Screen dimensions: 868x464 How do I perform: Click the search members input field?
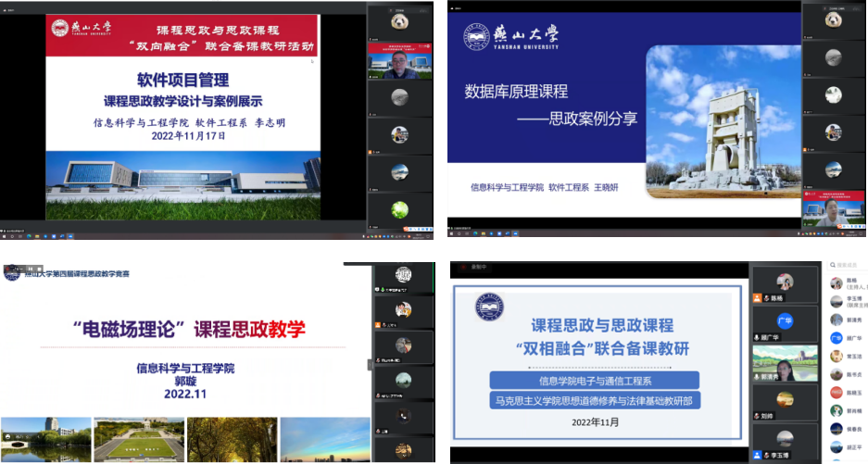pyautogui.click(x=848, y=265)
